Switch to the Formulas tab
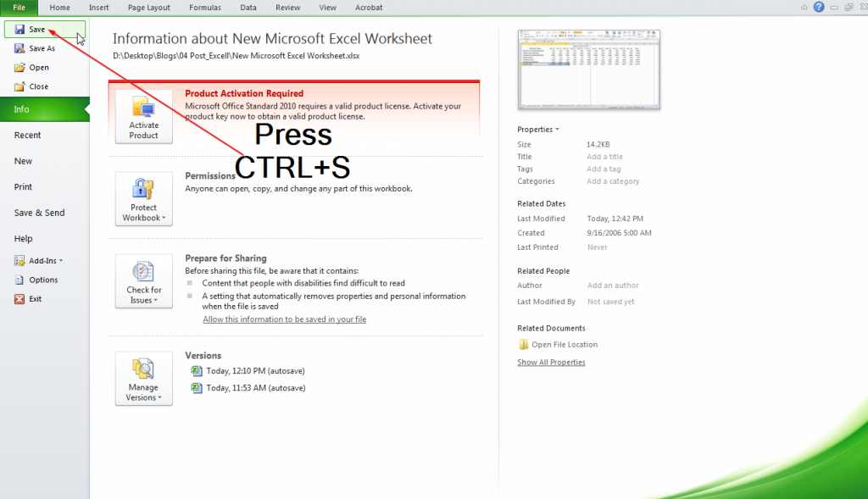The image size is (868, 499). (205, 7)
